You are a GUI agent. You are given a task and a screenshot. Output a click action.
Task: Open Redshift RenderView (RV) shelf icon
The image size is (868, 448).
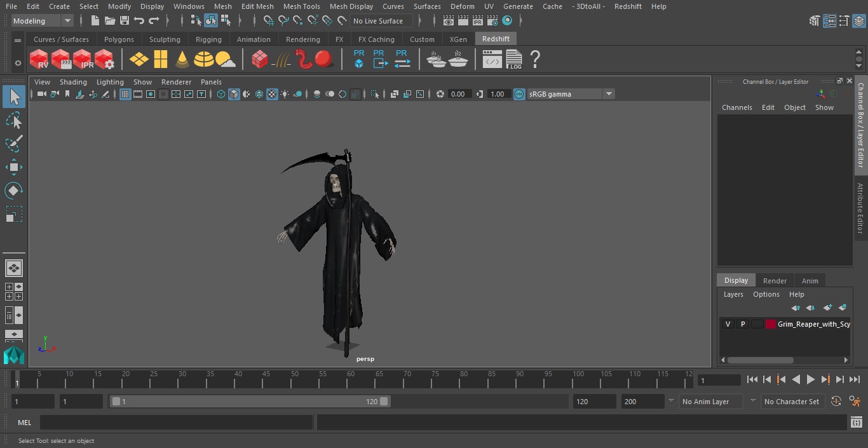[x=39, y=59]
